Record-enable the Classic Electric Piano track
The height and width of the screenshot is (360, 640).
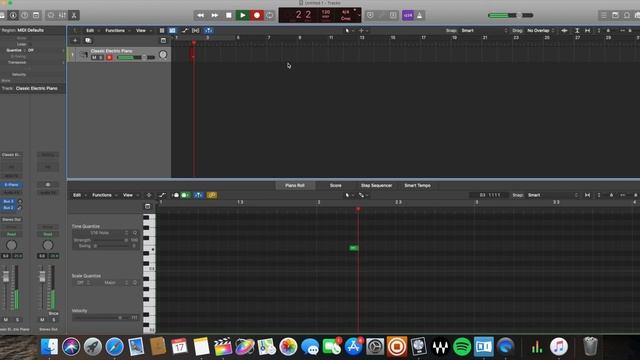click(x=109, y=58)
